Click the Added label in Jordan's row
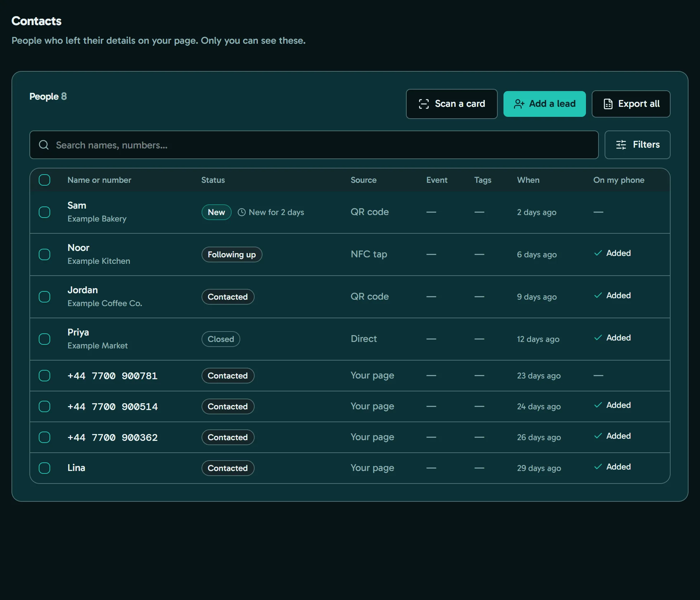 (618, 295)
